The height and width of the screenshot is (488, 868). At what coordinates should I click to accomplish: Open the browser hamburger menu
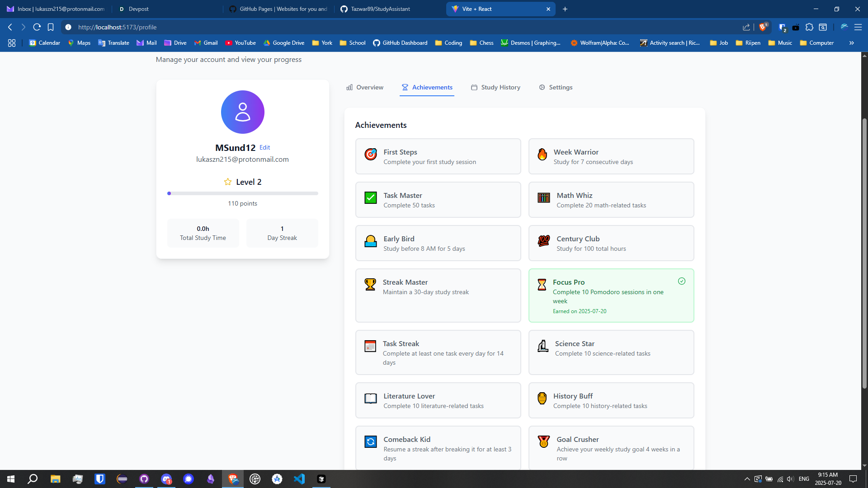click(858, 27)
